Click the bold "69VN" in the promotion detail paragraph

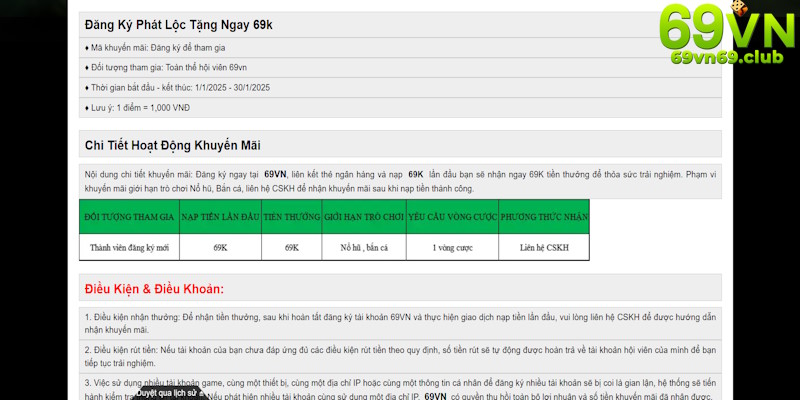coord(275,174)
